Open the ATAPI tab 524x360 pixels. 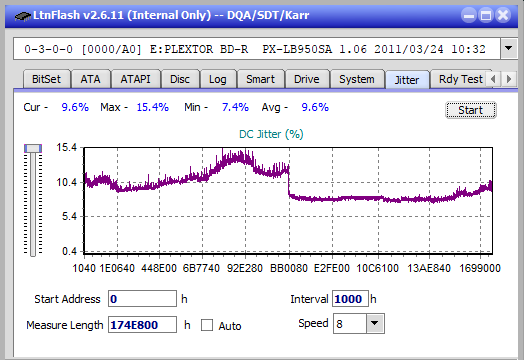click(135, 79)
